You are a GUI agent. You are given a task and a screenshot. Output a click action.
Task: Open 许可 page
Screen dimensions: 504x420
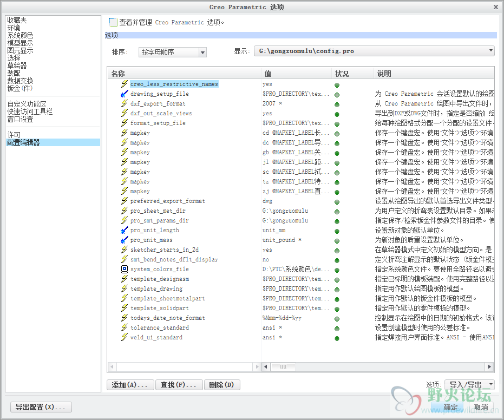tap(14, 135)
